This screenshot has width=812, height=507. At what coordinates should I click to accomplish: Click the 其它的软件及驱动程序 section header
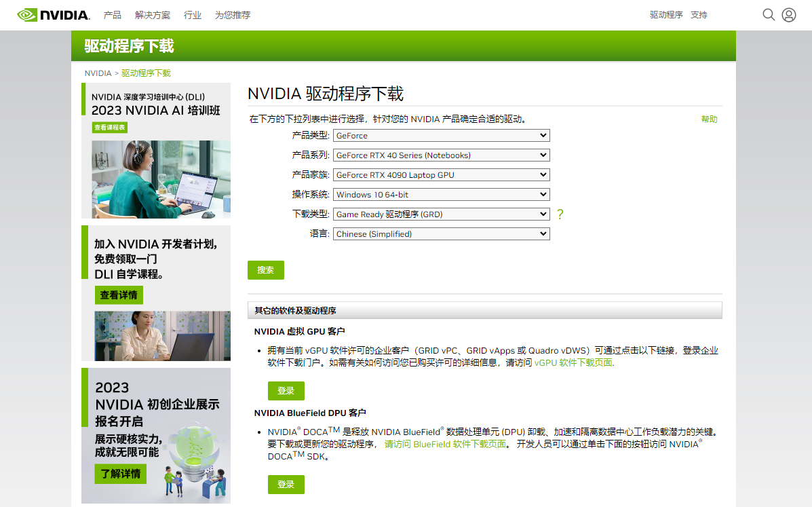pos(485,311)
